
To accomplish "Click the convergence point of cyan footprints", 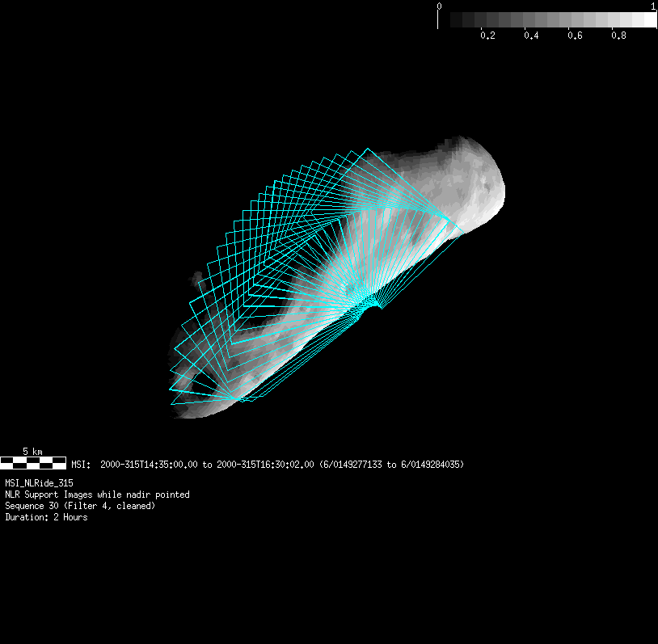I will [371, 301].
